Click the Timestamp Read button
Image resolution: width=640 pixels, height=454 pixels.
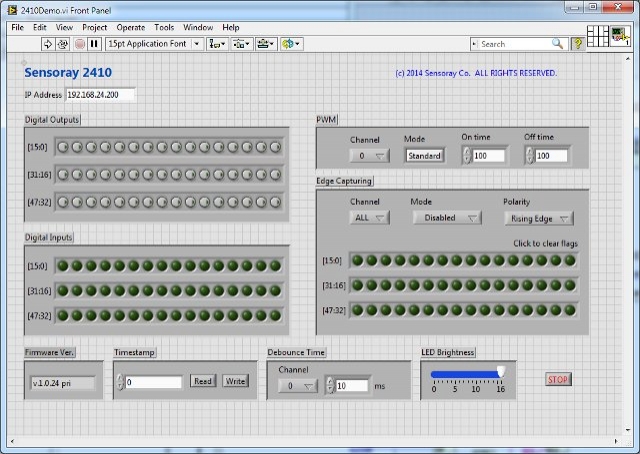[203, 381]
